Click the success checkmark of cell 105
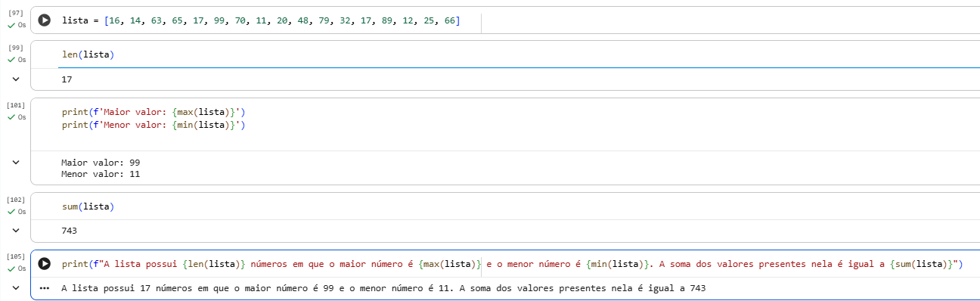 [11, 268]
